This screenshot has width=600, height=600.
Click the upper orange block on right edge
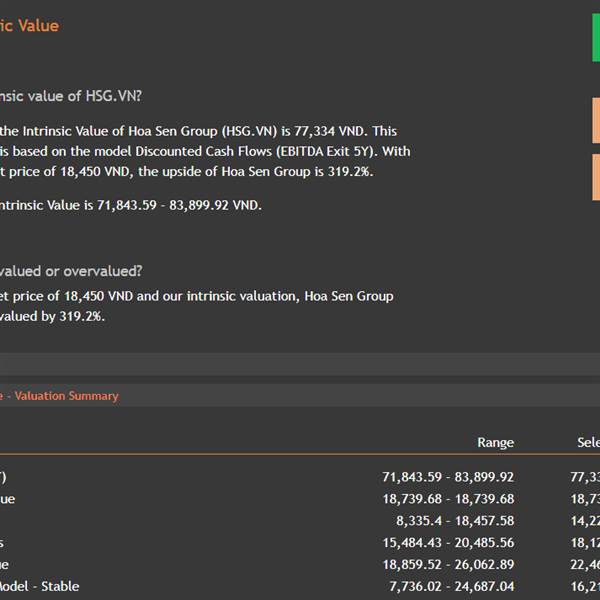click(596, 121)
